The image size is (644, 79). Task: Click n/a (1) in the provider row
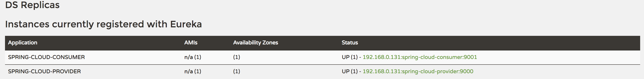pyautogui.click(x=192, y=71)
